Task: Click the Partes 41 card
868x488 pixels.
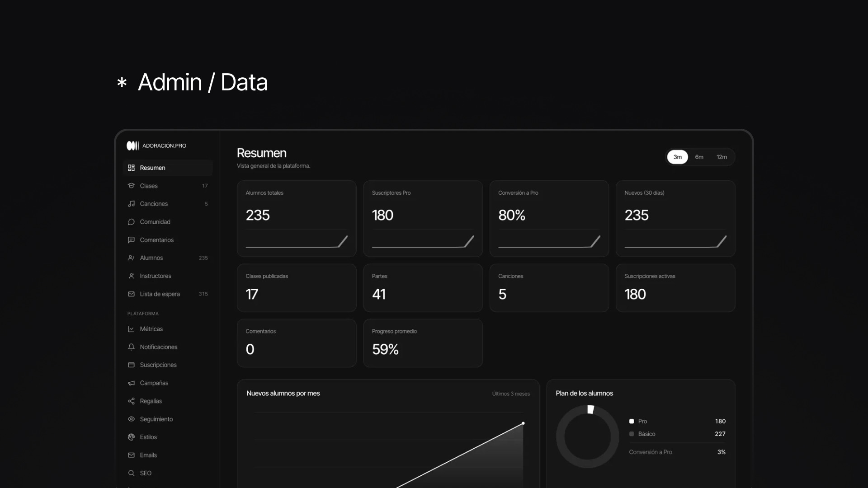Action: (x=423, y=288)
